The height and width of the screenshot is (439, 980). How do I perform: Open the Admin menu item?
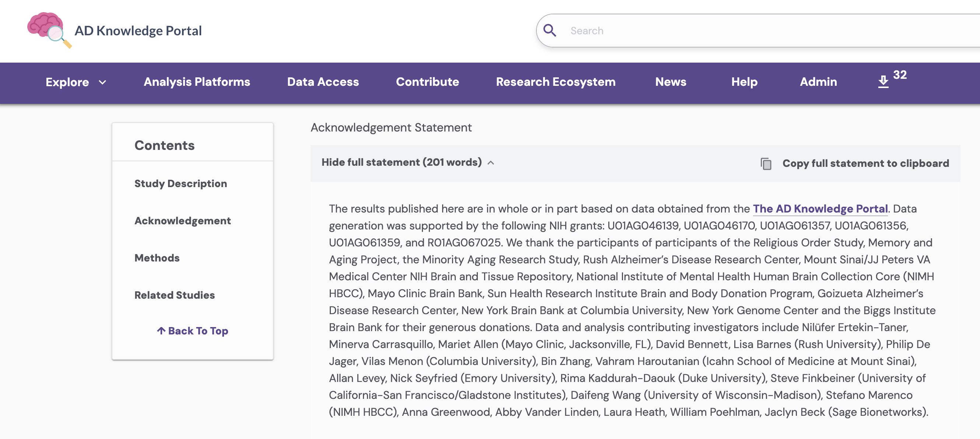(818, 82)
